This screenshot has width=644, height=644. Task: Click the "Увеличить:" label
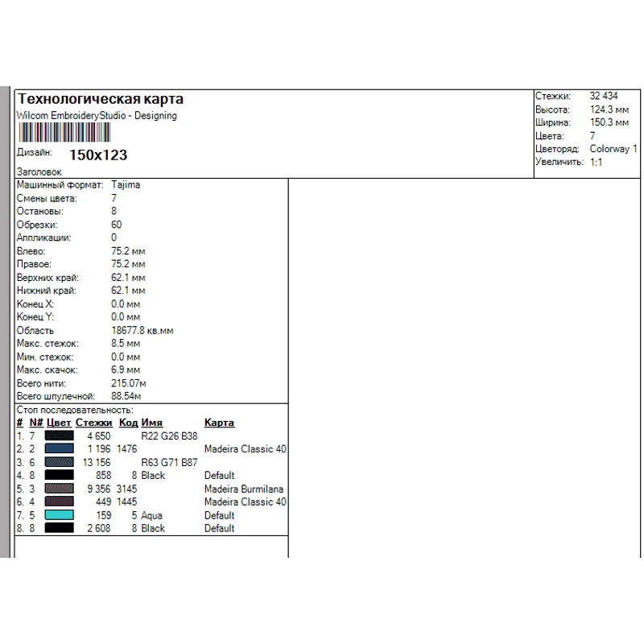click(x=559, y=162)
